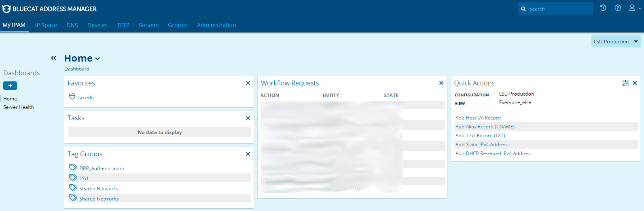Close the Tasks widget

pyautogui.click(x=248, y=118)
